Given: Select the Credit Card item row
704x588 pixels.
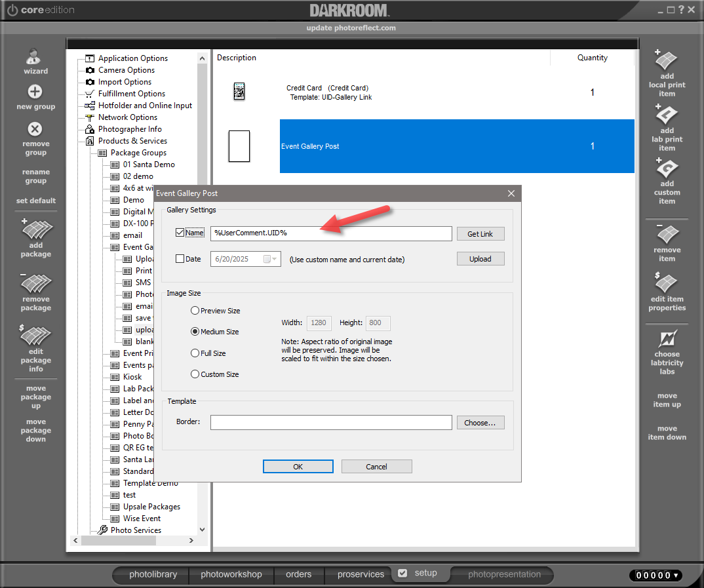Looking at the screenshot, I should (424, 92).
